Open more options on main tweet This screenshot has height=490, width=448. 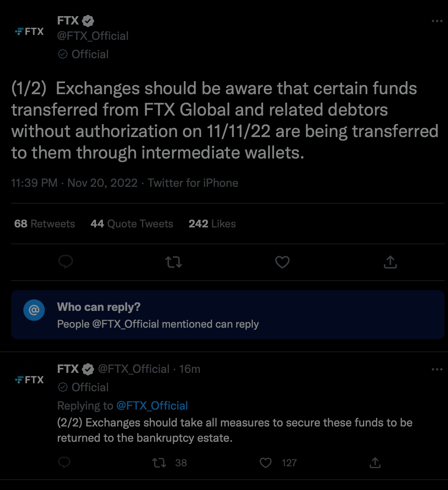[437, 21]
